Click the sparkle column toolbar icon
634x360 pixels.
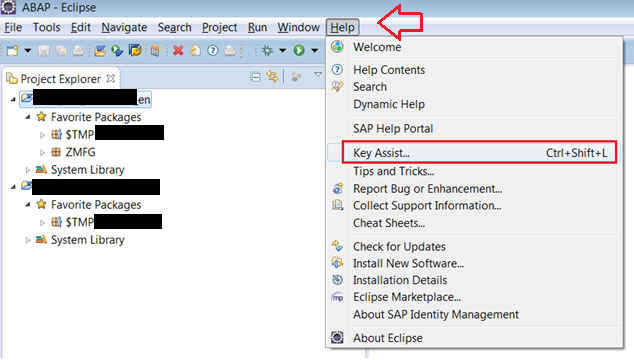pyautogui.click(x=156, y=51)
